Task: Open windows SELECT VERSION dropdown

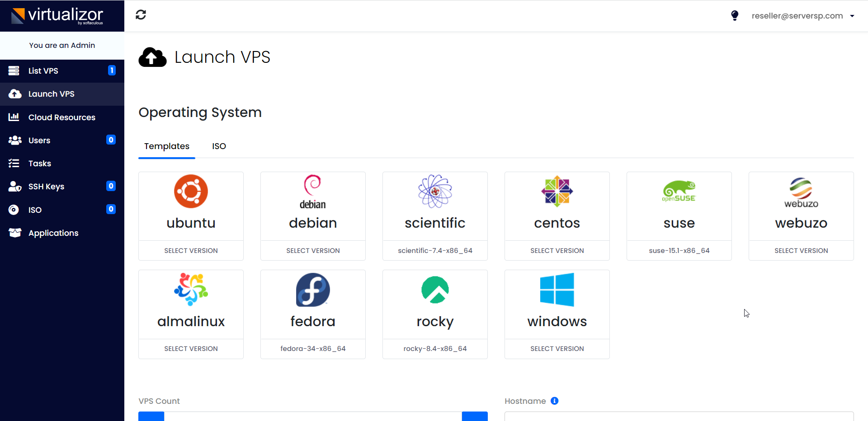Action: [x=557, y=349]
